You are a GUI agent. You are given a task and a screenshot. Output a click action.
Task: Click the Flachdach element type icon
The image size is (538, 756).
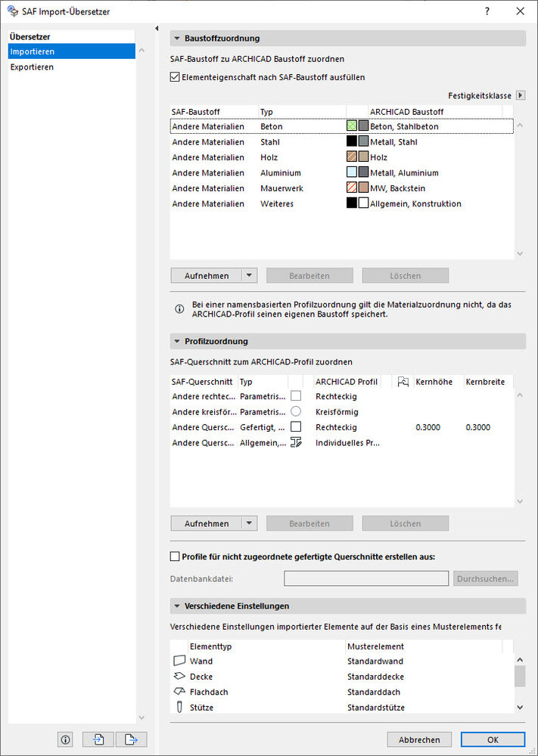(x=179, y=692)
